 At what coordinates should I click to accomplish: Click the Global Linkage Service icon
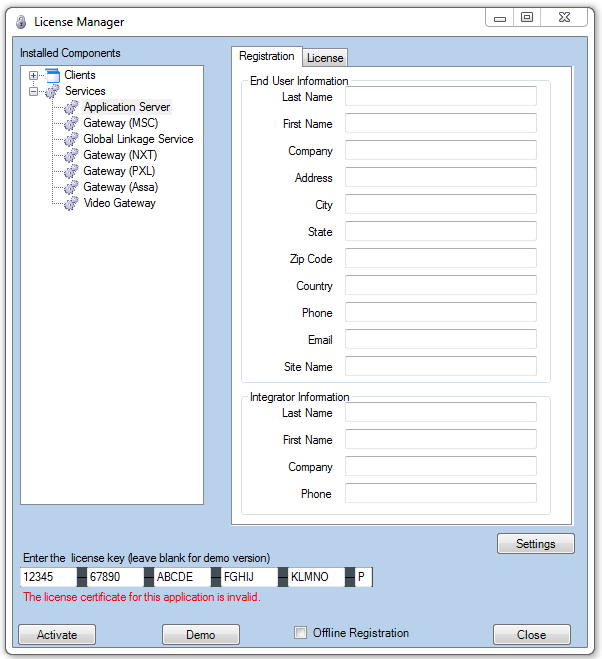pos(70,140)
